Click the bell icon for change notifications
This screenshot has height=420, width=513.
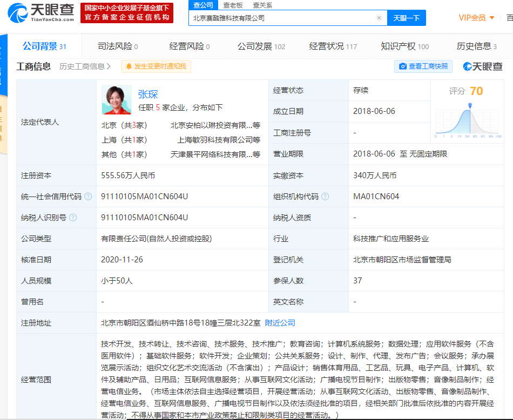point(129,66)
